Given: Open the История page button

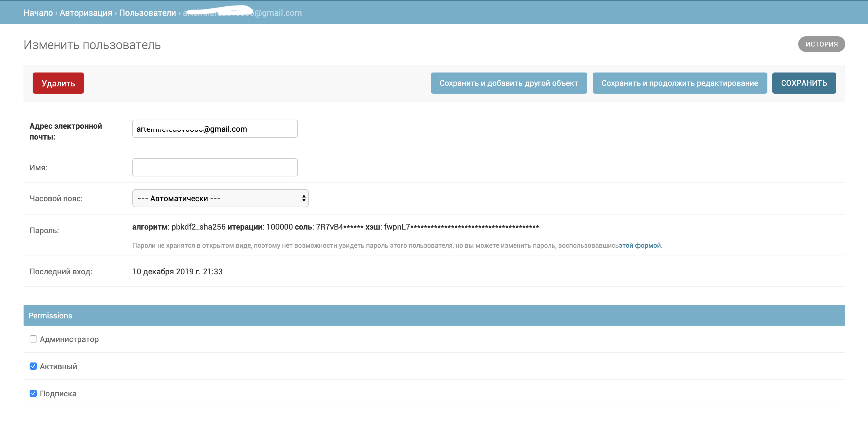Looking at the screenshot, I should pos(821,44).
